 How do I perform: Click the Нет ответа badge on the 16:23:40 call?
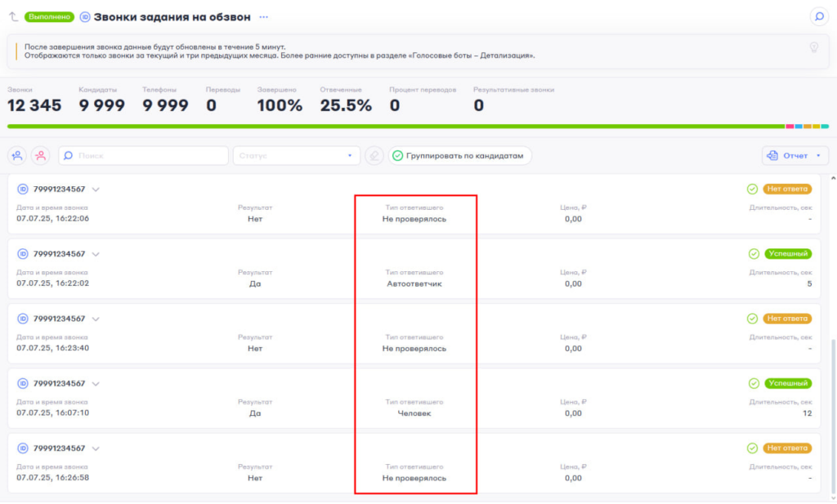pos(788,319)
